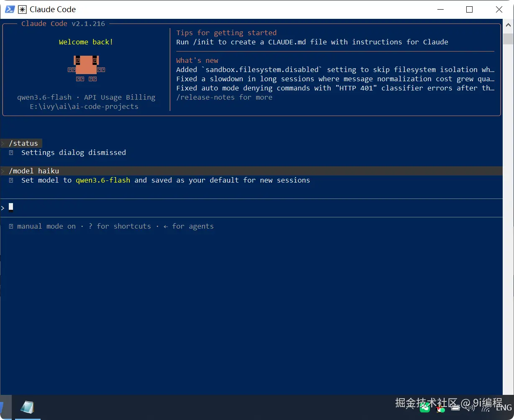The height and width of the screenshot is (420, 514).
Task: Click the prompt input line cursor
Action: pyautogui.click(x=11, y=206)
